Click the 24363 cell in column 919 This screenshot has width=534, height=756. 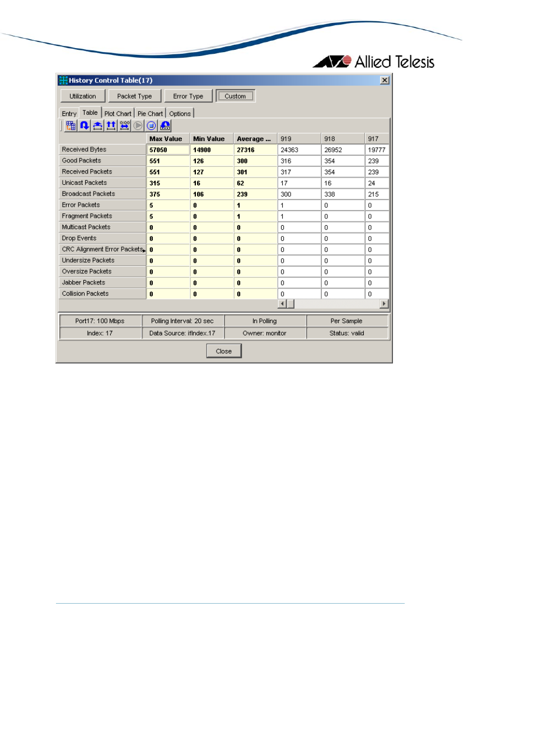point(299,150)
